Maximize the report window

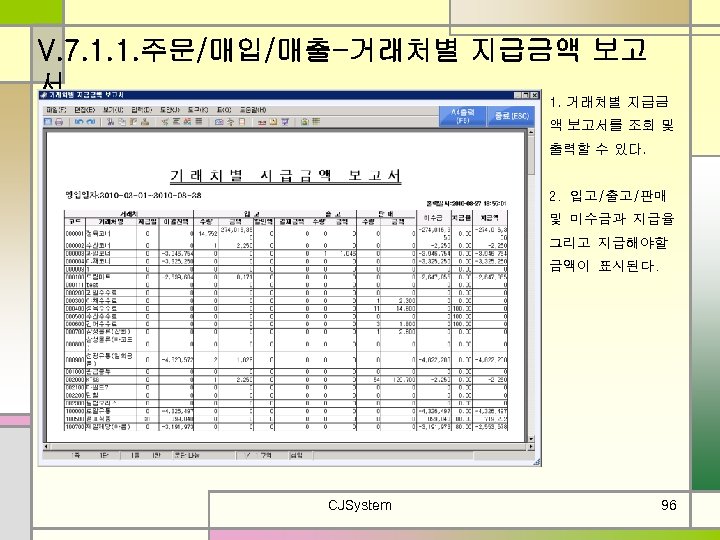526,95
